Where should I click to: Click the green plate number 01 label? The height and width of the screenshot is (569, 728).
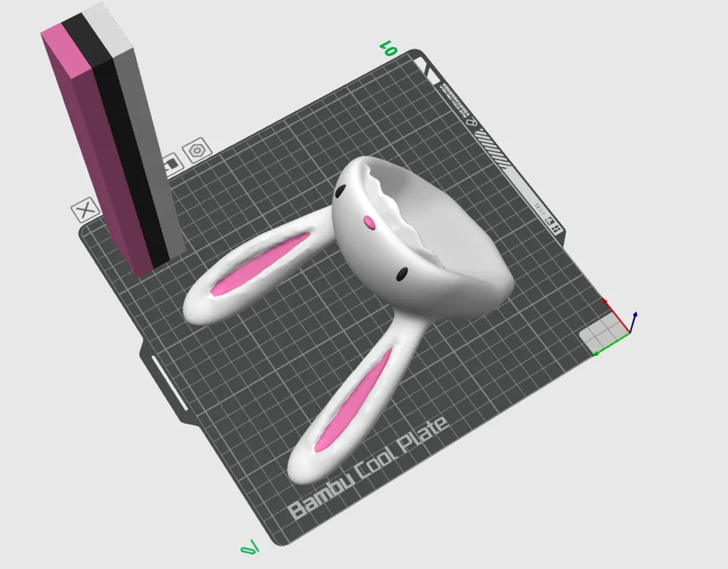(388, 49)
